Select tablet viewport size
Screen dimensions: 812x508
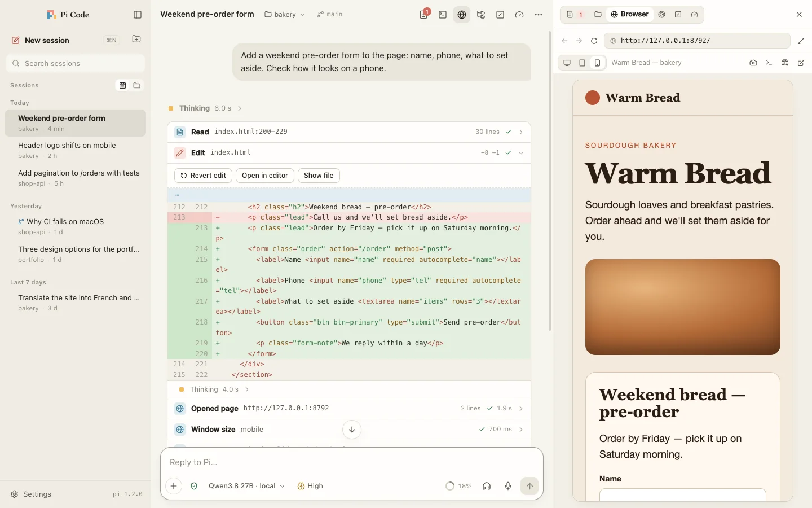[582, 63]
